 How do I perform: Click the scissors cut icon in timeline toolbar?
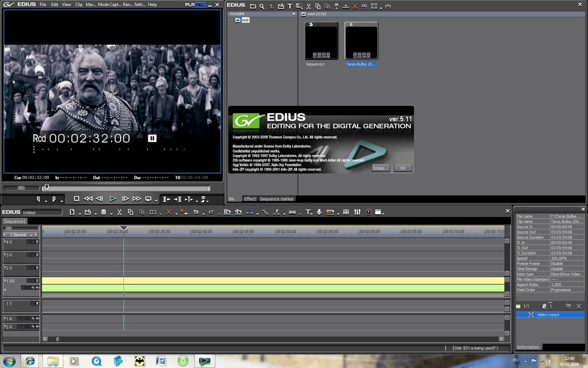pyautogui.click(x=119, y=212)
